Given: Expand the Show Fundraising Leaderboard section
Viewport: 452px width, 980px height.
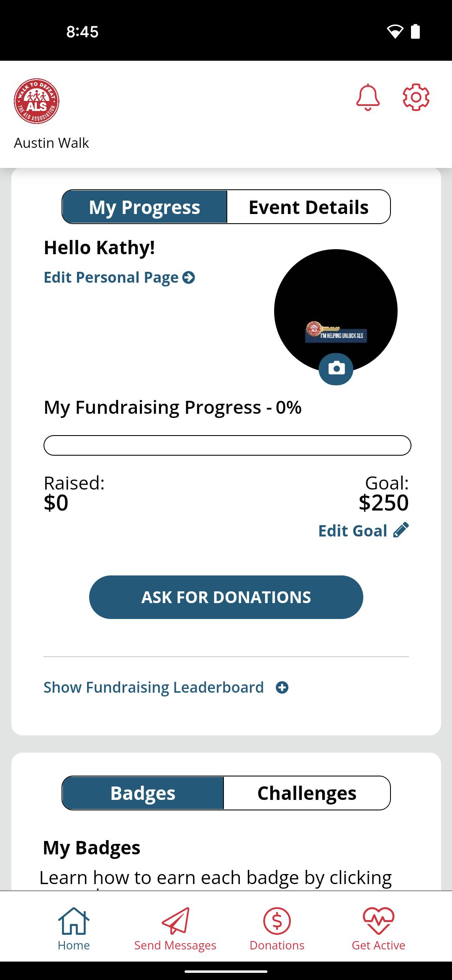Looking at the screenshot, I should point(154,687).
